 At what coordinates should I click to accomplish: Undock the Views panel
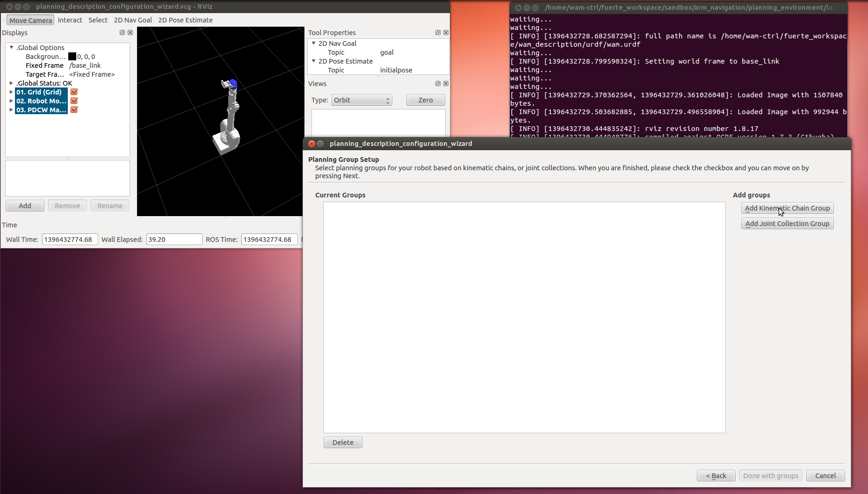pyautogui.click(x=438, y=84)
